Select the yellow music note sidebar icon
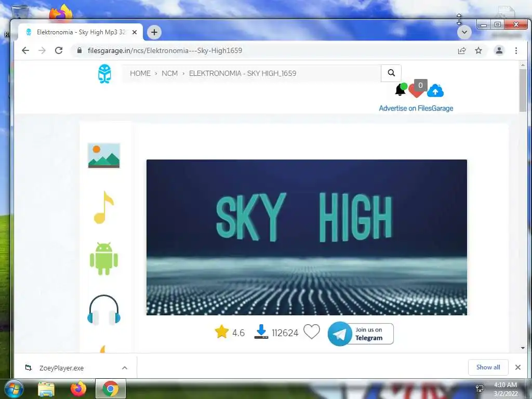 [x=104, y=207]
